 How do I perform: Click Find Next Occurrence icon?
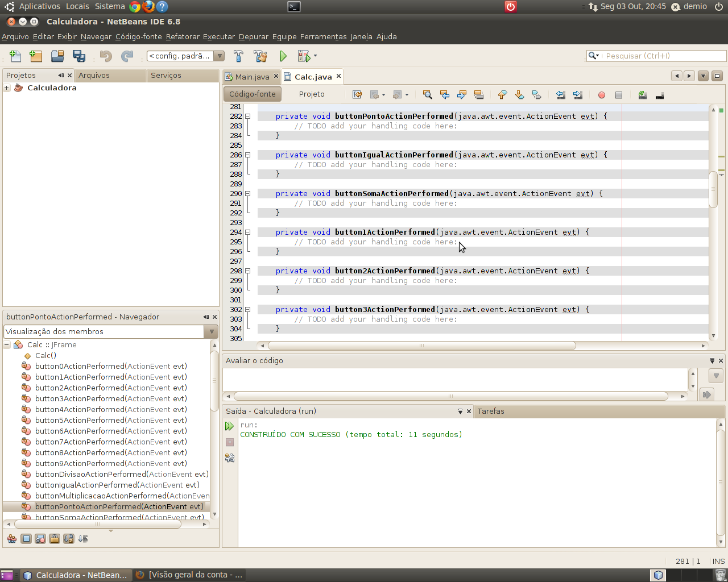[462, 95]
